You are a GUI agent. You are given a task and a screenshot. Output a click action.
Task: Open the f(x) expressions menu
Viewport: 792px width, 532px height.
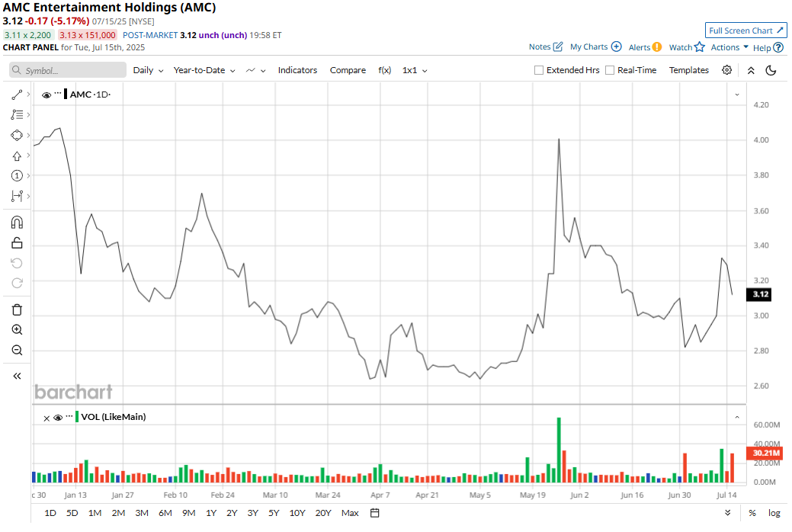pos(385,70)
